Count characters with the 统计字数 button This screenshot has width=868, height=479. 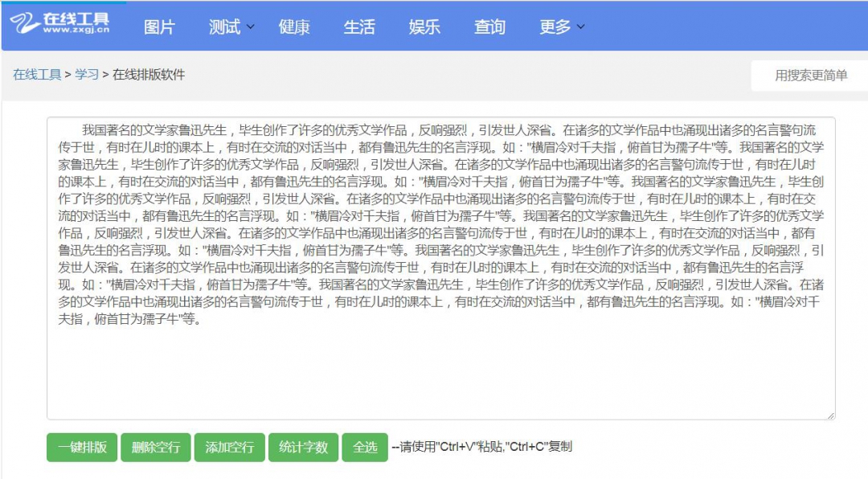coord(303,448)
